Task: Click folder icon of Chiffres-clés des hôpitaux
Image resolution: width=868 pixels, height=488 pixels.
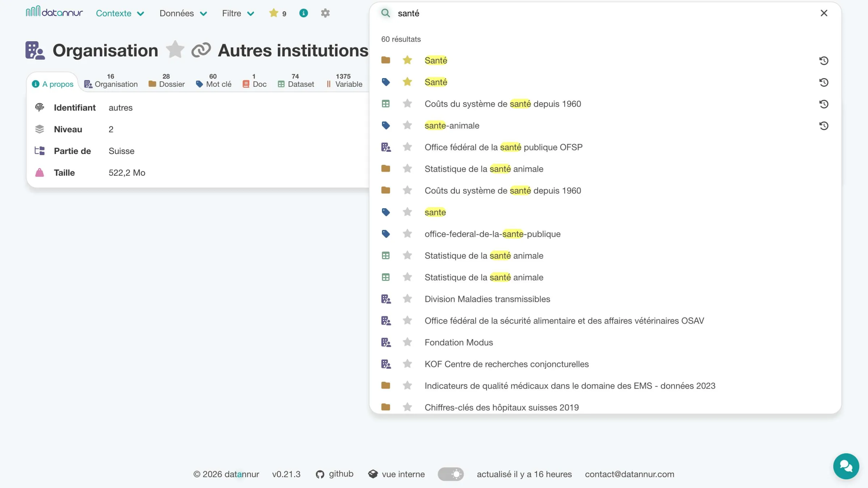Action: click(386, 407)
